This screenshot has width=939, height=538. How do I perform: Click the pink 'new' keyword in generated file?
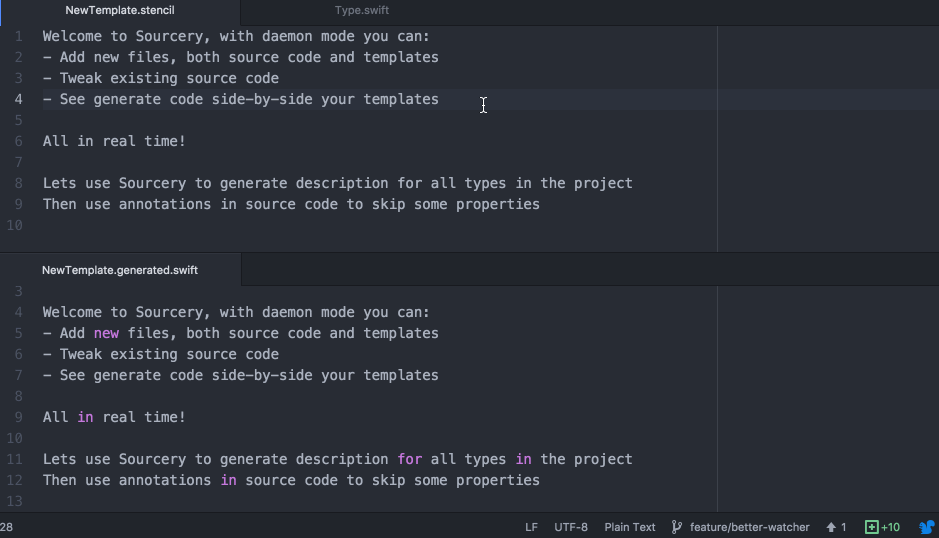click(106, 333)
